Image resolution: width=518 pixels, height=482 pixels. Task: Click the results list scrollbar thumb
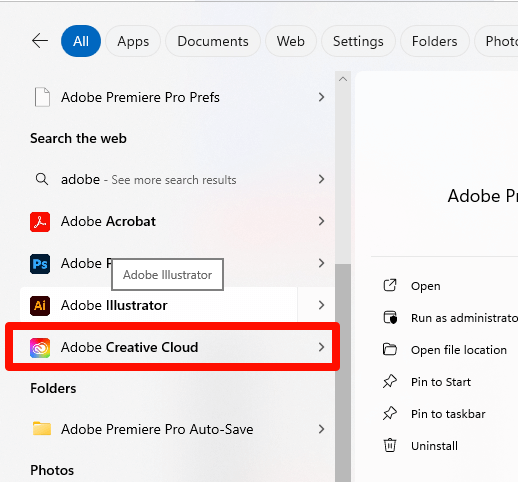[x=343, y=373]
